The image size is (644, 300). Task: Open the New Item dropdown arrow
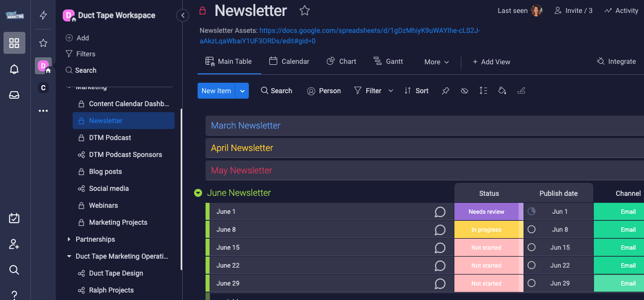242,91
